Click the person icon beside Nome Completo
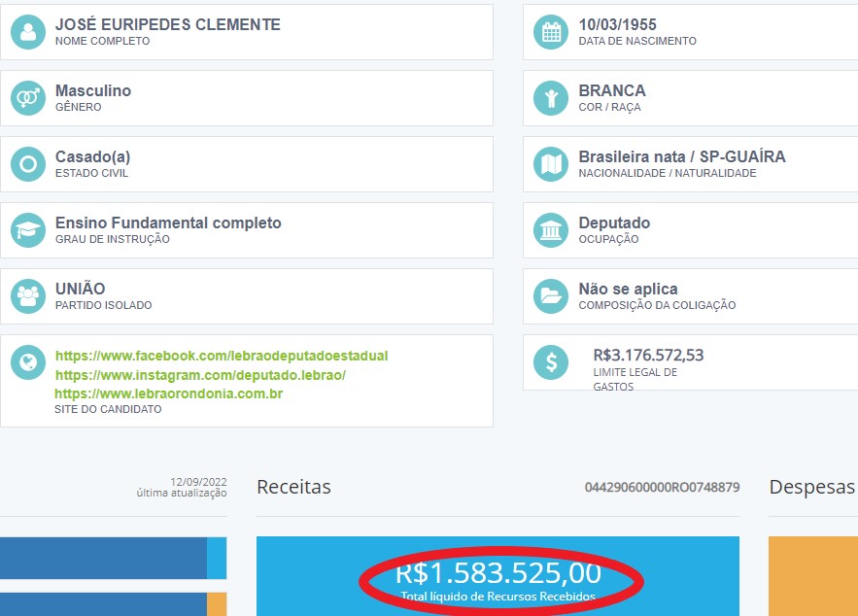Viewport: 858px width, 616px height. 28,32
